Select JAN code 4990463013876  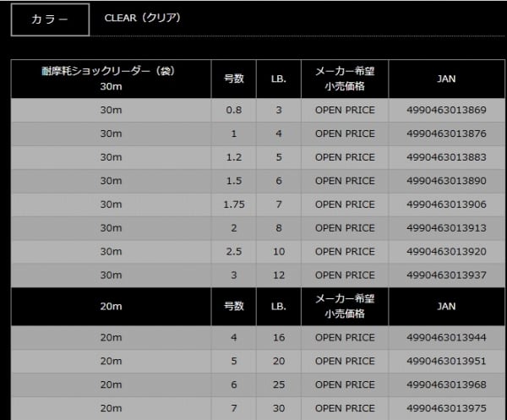tap(447, 134)
